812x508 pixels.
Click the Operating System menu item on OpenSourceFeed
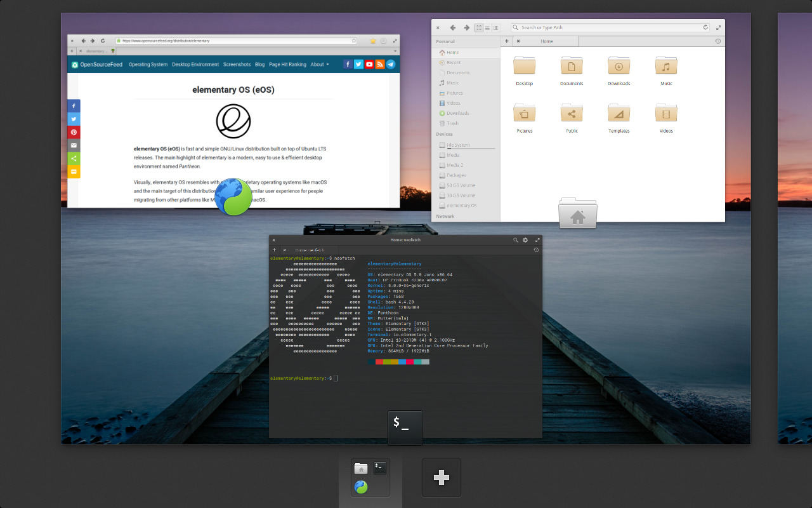click(x=148, y=64)
